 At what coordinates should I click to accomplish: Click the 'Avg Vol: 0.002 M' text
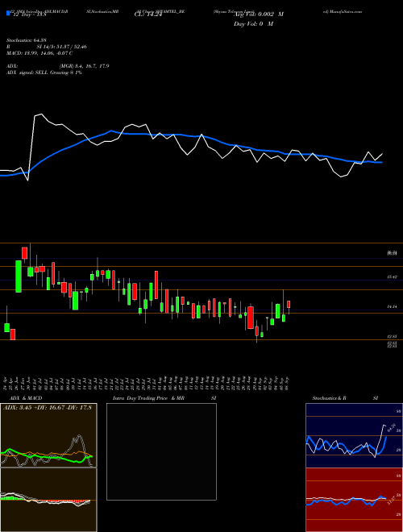pyautogui.click(x=259, y=15)
